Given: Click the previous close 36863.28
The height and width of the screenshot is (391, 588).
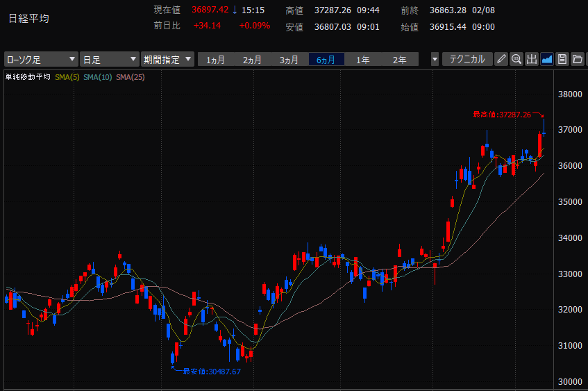Looking at the screenshot, I should click(448, 10).
